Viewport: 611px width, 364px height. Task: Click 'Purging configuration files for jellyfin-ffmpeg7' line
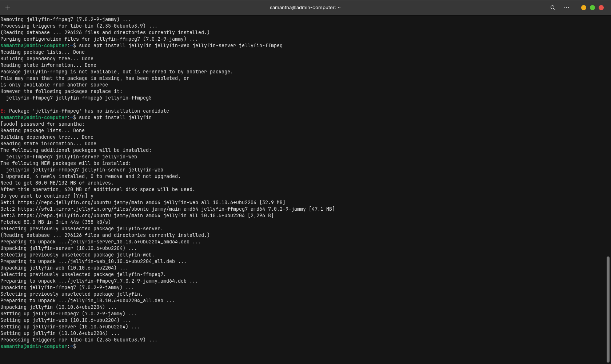coord(99,39)
